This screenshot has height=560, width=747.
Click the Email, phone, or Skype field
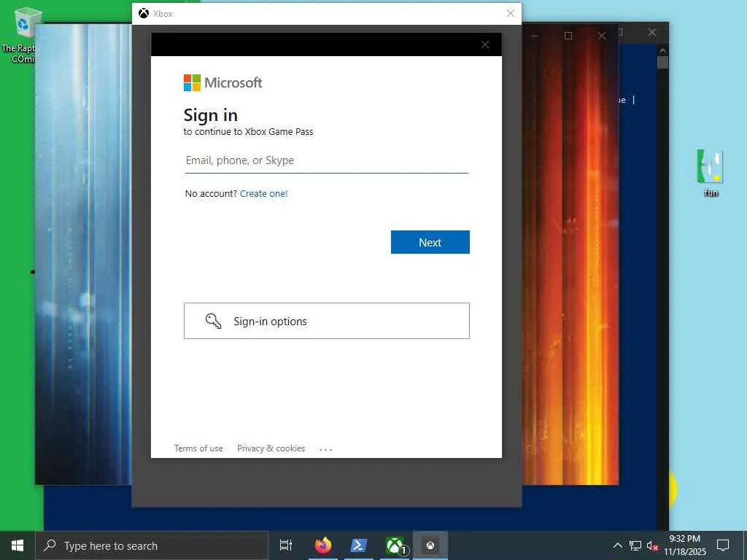326,160
